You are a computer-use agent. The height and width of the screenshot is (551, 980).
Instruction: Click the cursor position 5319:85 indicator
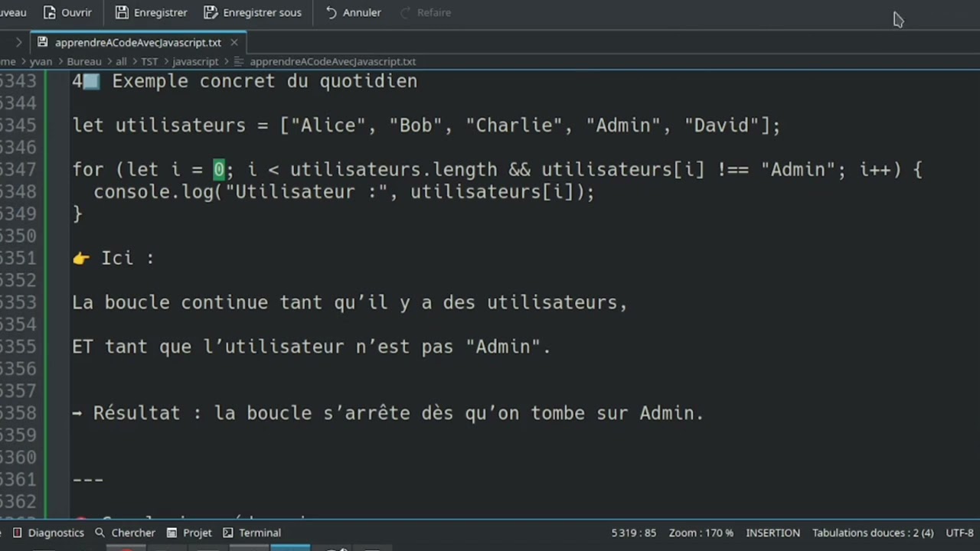tap(634, 533)
